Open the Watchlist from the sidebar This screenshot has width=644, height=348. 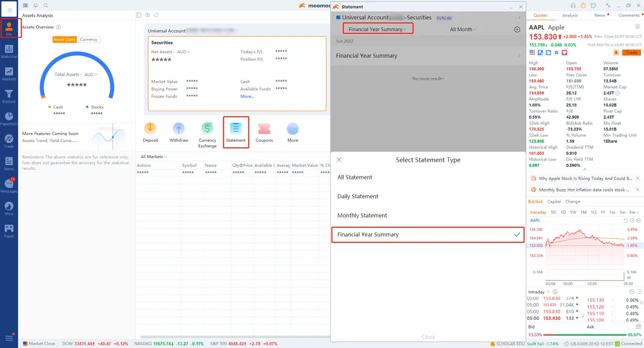tap(9, 51)
